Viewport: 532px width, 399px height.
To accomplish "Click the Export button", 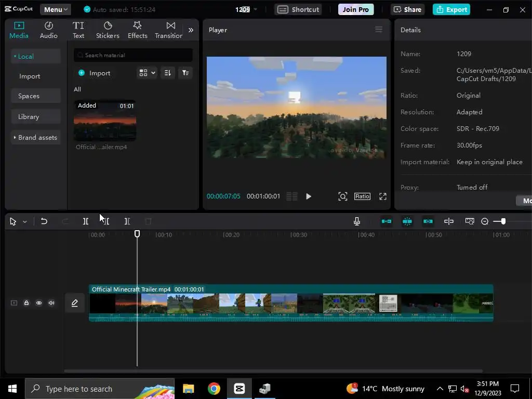I will [451, 9].
